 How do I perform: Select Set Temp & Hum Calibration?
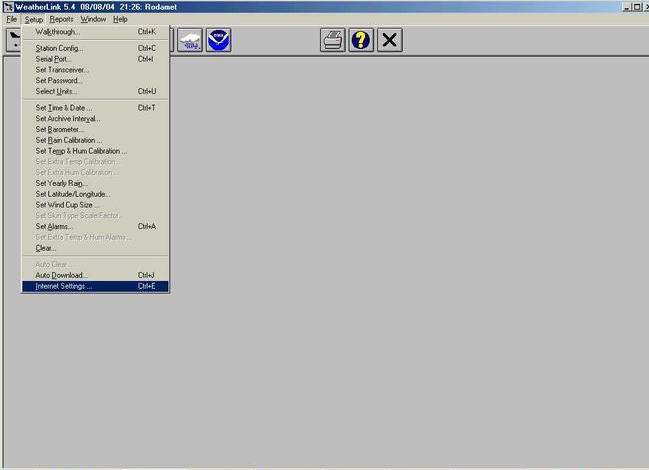point(95,151)
